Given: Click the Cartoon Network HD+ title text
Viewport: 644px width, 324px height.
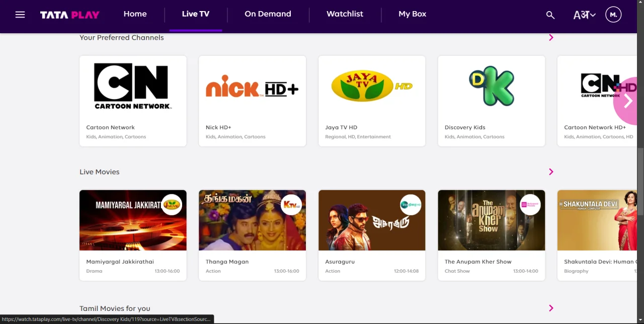Looking at the screenshot, I should pos(596,127).
